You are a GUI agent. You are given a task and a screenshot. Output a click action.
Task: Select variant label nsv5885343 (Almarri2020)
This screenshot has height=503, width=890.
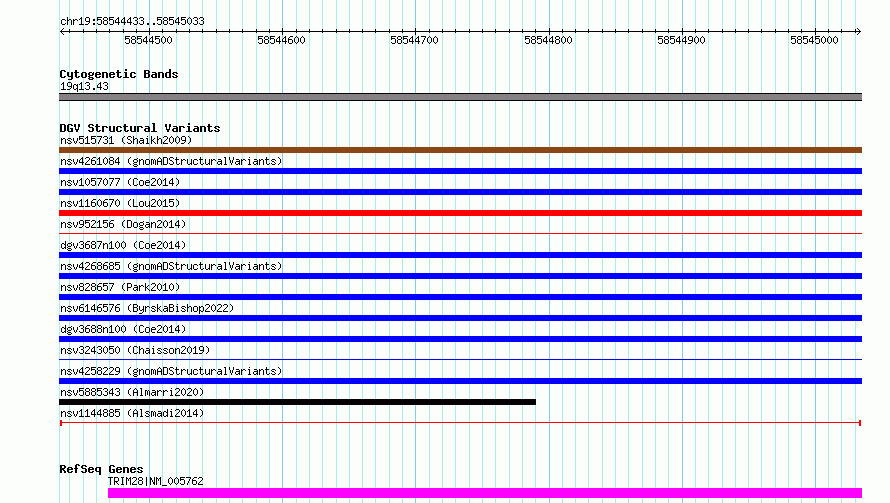[x=132, y=392]
